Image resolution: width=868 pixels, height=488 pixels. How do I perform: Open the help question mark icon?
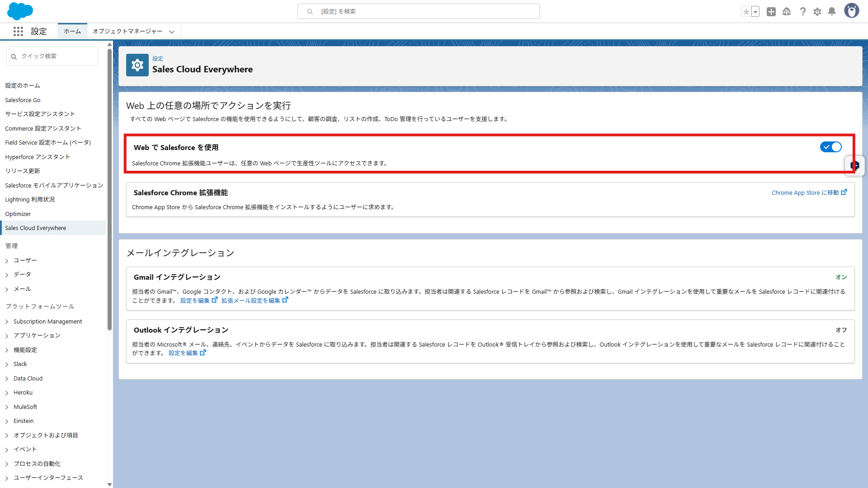pos(802,12)
